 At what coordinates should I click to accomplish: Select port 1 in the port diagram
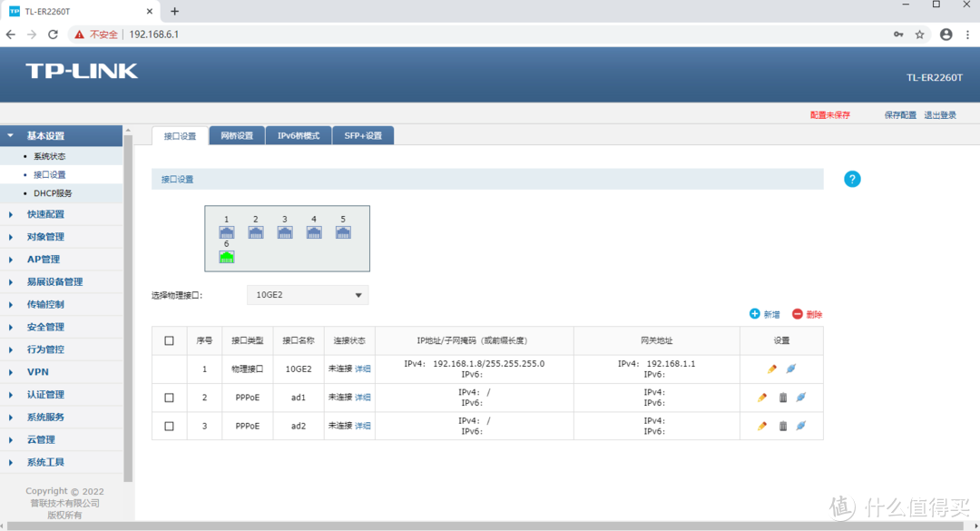point(226,232)
